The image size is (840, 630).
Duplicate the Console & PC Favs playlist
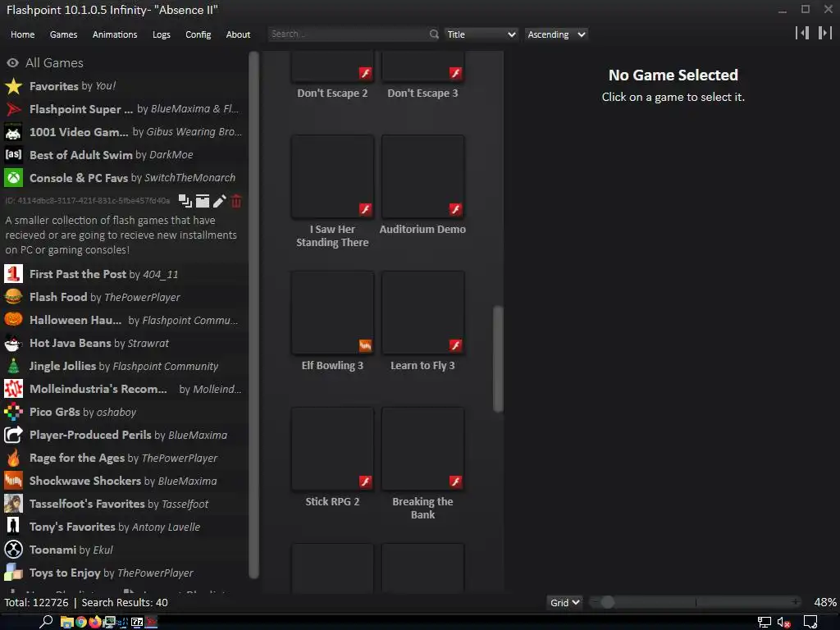pyautogui.click(x=185, y=201)
